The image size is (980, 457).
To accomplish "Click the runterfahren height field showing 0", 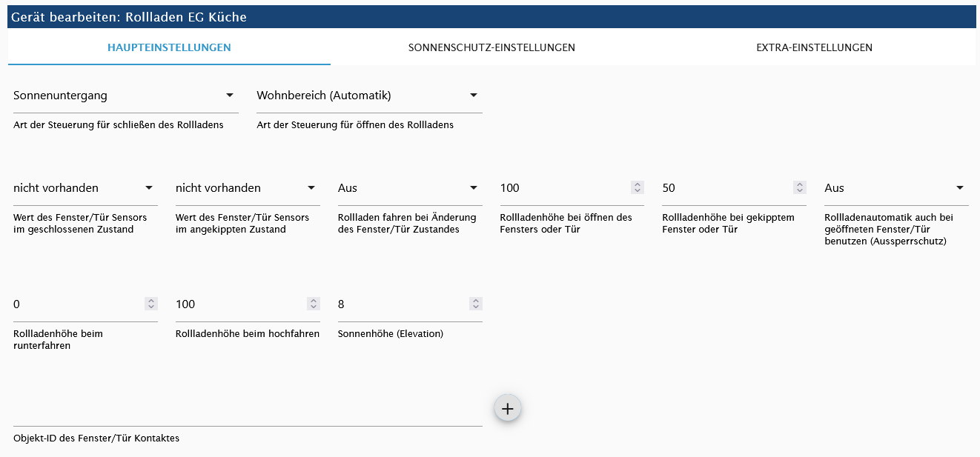I will click(76, 304).
